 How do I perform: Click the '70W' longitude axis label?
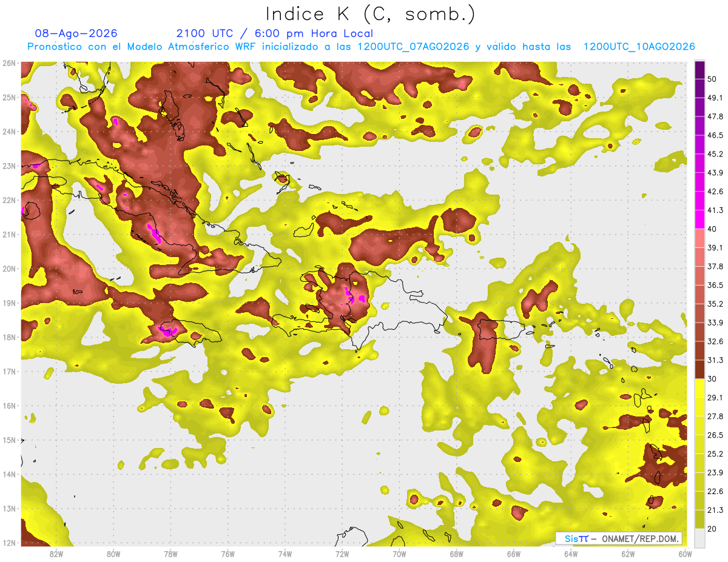(x=399, y=554)
